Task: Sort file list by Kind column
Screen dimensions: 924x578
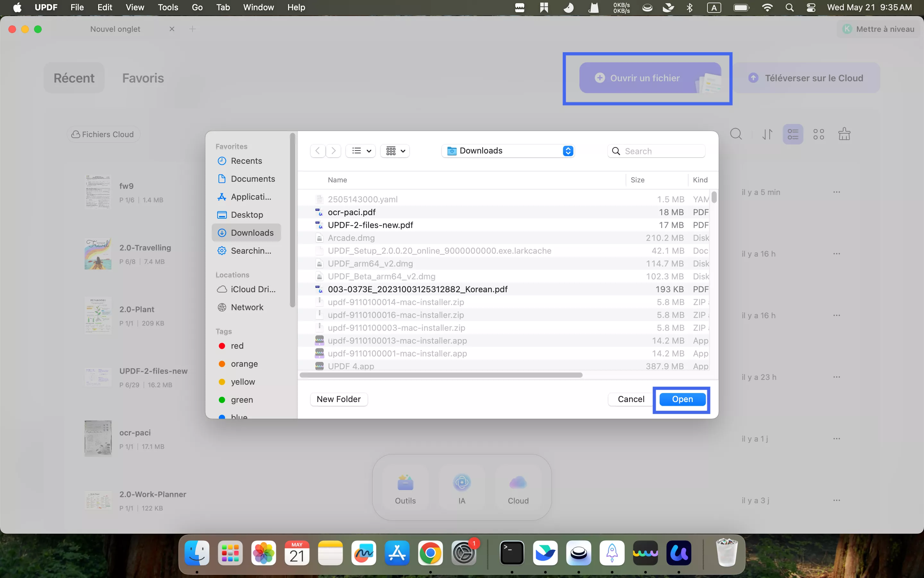Action: (701, 180)
